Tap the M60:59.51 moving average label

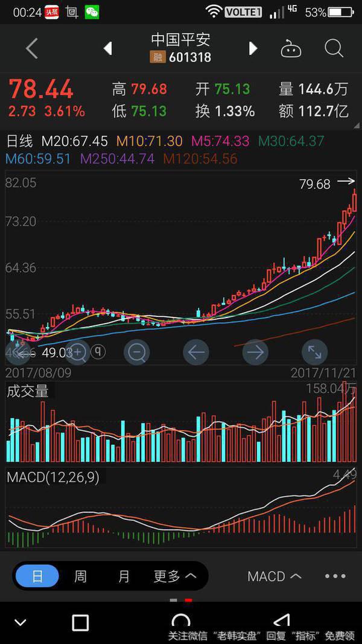[x=38, y=159]
